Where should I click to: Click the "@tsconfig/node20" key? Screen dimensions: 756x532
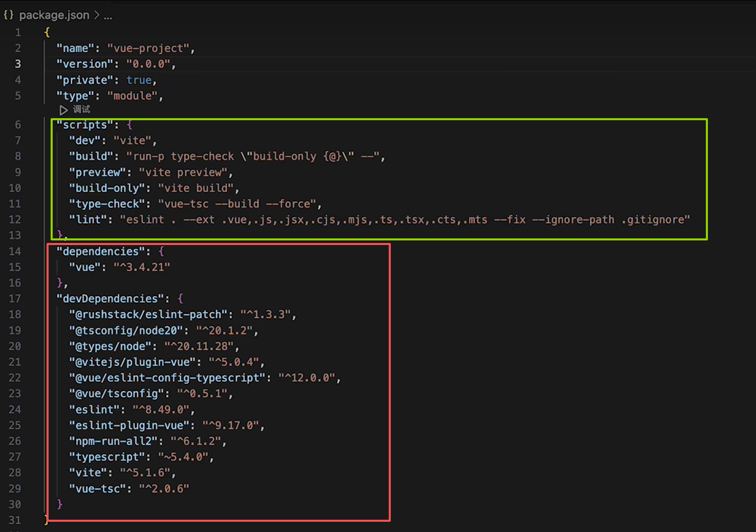pyautogui.click(x=126, y=330)
